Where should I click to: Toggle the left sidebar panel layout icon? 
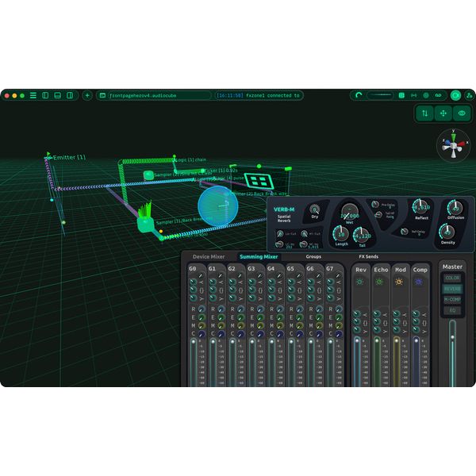(x=45, y=95)
